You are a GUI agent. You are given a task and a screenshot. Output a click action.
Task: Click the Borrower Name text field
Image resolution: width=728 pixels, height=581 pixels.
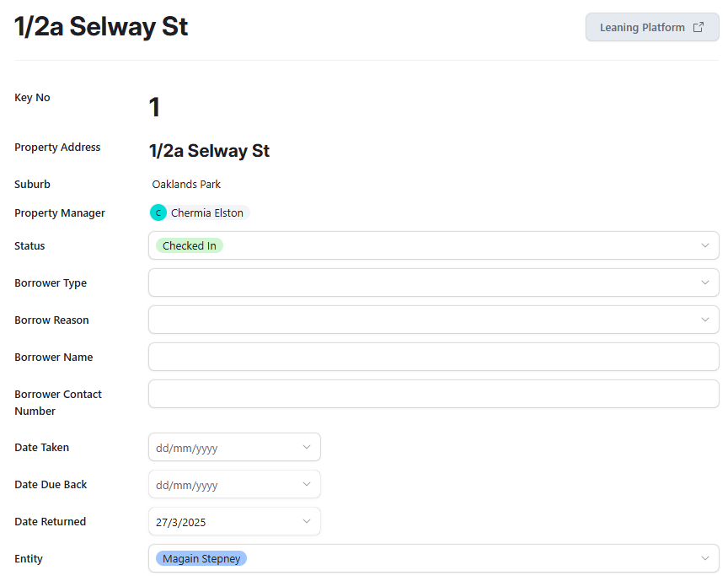click(x=433, y=357)
